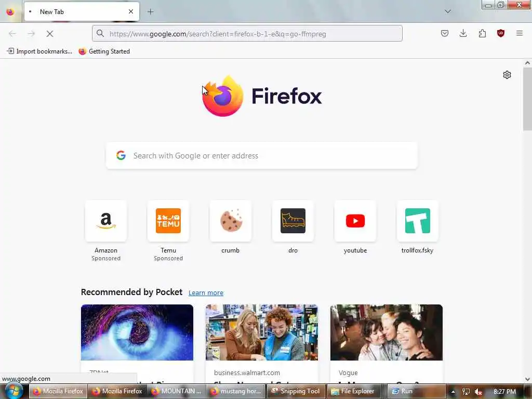Open the Vogue story thumbnail
Viewport: 532px width, 399px height.
(387, 332)
